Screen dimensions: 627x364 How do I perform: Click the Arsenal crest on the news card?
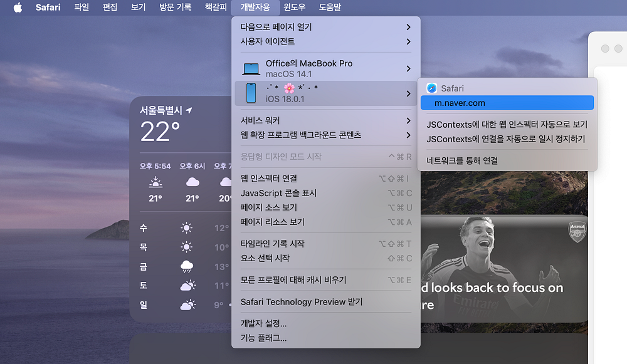coord(577,232)
